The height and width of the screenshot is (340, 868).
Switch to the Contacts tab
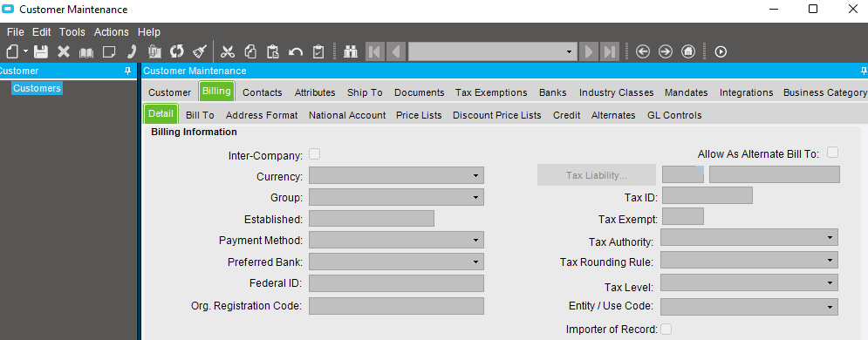(263, 92)
